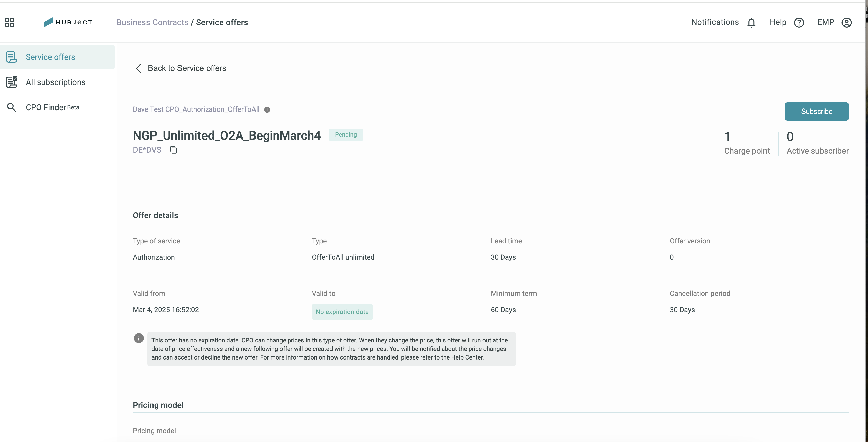
Task: Click the Notifications label
Action: pos(715,22)
